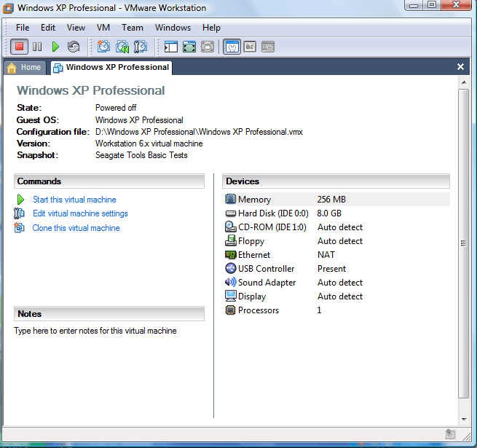Toggle the sidebar view toolbar icon
477x448 pixels.
pos(171,47)
